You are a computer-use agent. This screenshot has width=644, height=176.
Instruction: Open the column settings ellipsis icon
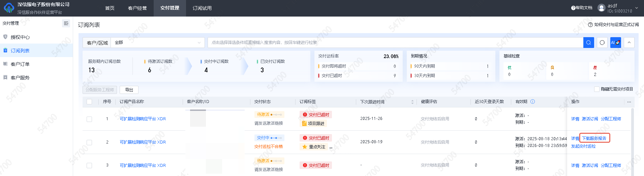click(x=629, y=102)
